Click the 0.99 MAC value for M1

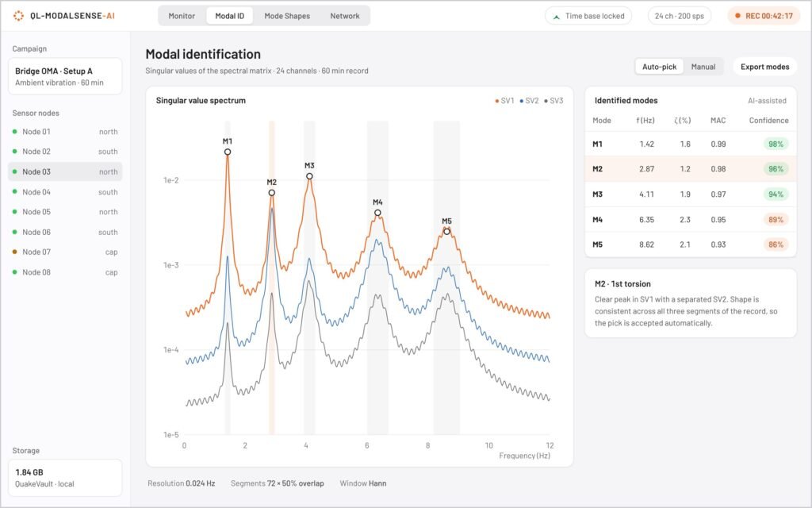tap(718, 144)
